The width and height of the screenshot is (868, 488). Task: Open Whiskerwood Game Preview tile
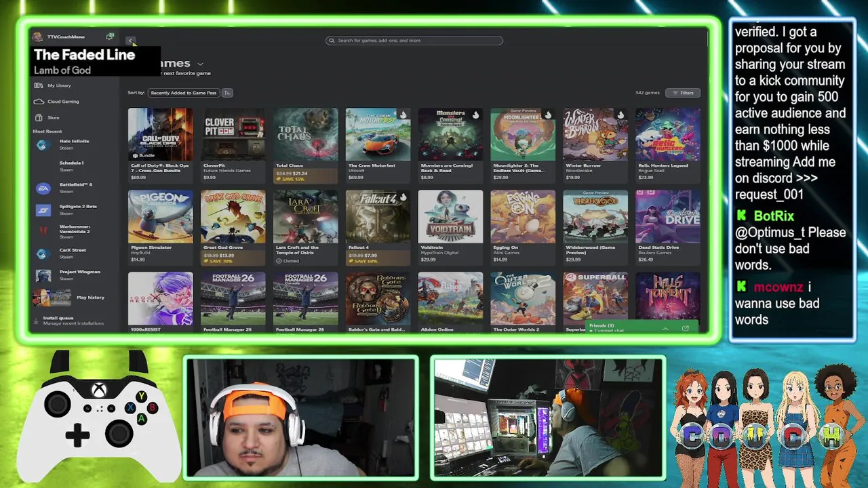tap(595, 226)
